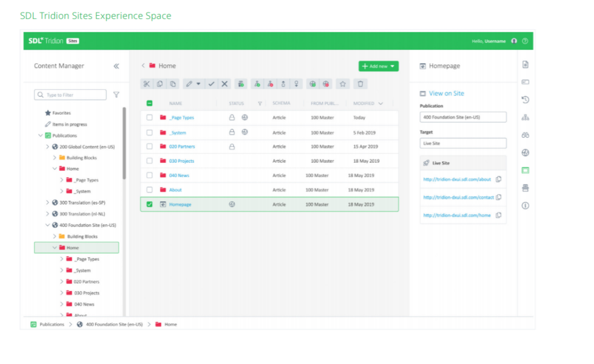594x364 pixels.
Task: Click the Cut scissors icon
Action: coord(146,84)
